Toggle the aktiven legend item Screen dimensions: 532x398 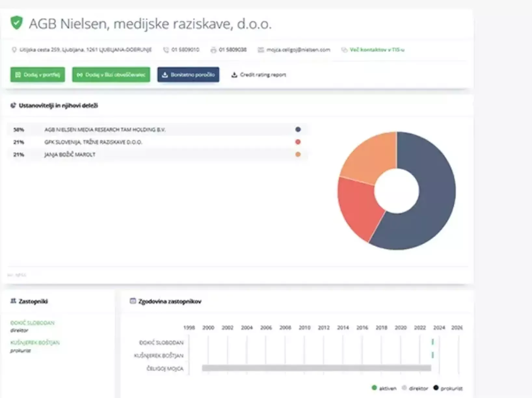pyautogui.click(x=384, y=388)
